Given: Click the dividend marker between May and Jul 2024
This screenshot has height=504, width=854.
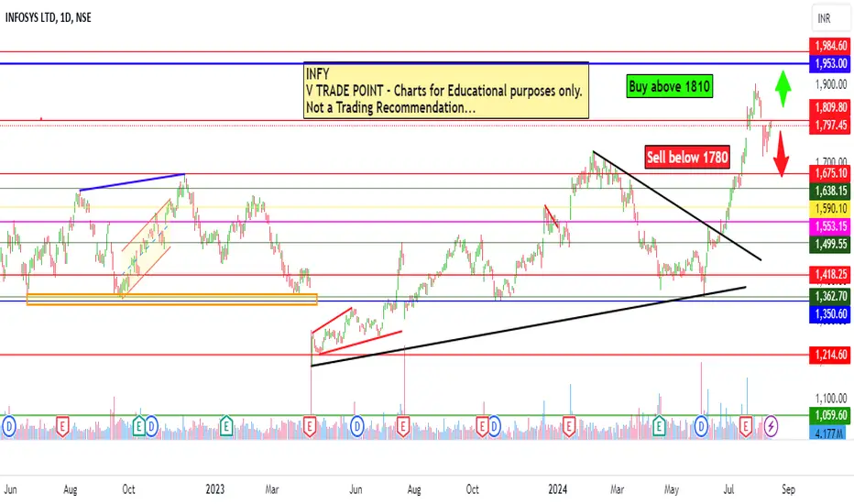Looking at the screenshot, I should (x=701, y=426).
